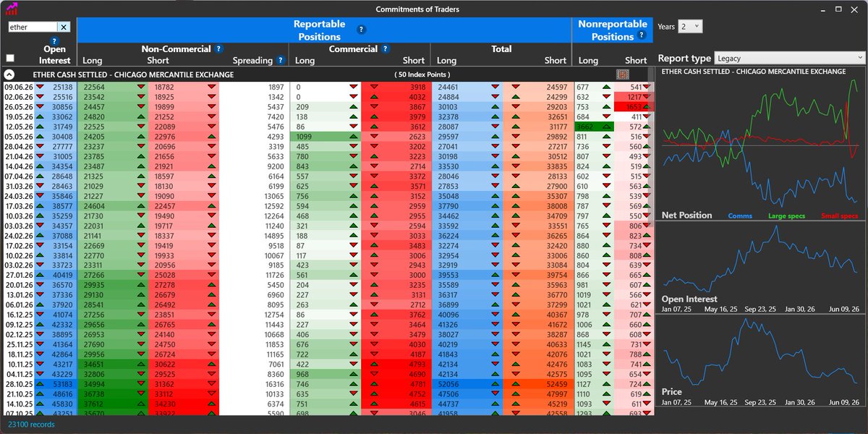The height and width of the screenshot is (434, 868).
Task: Click the open interest value 38577
Action: tap(63, 205)
